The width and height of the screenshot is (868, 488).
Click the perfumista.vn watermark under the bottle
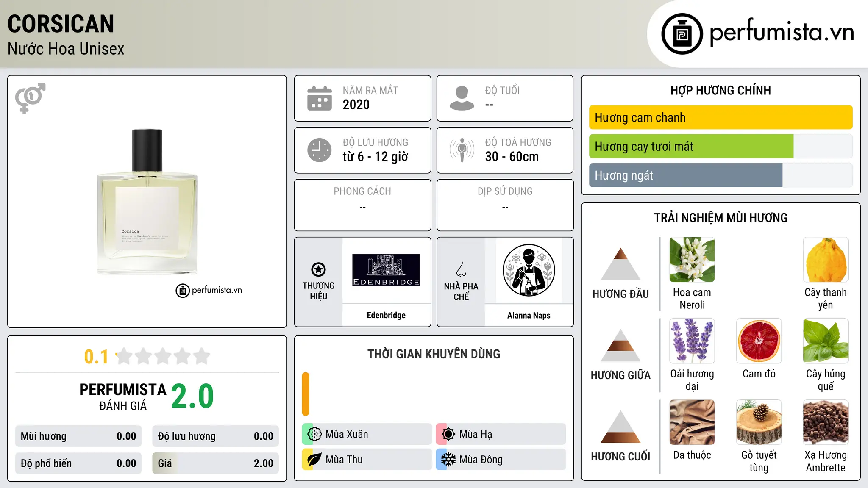tap(209, 290)
